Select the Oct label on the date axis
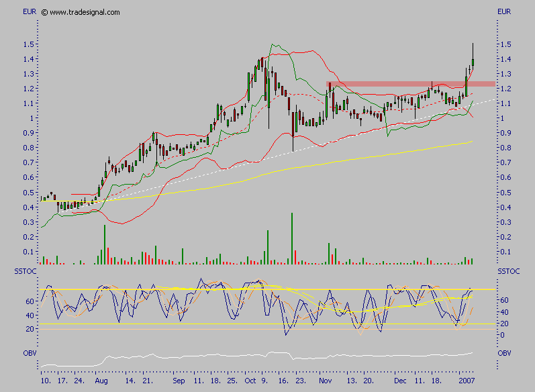Image resolution: width=535 pixels, height=392 pixels. (250, 381)
